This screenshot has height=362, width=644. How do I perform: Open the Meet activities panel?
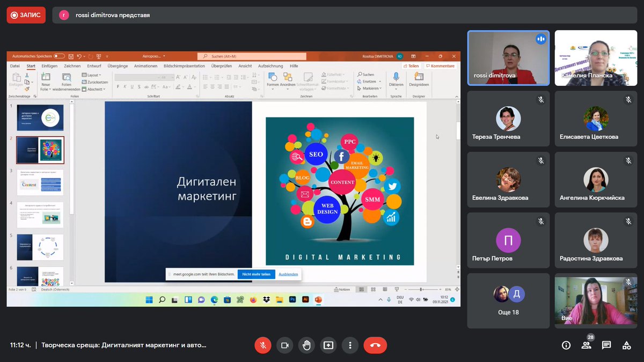(626, 345)
